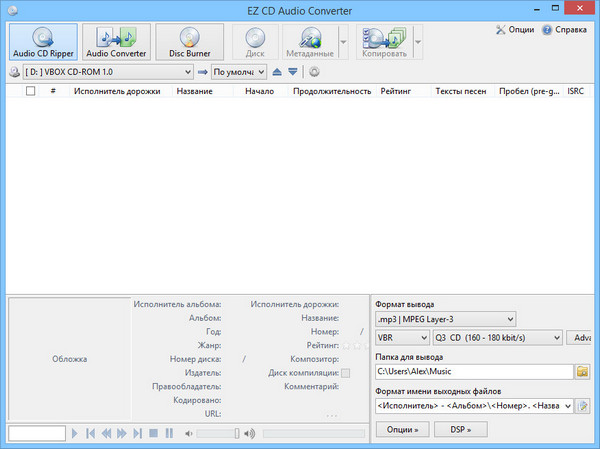Click the refresh disc icon
The image size is (600, 449).
(x=314, y=72)
